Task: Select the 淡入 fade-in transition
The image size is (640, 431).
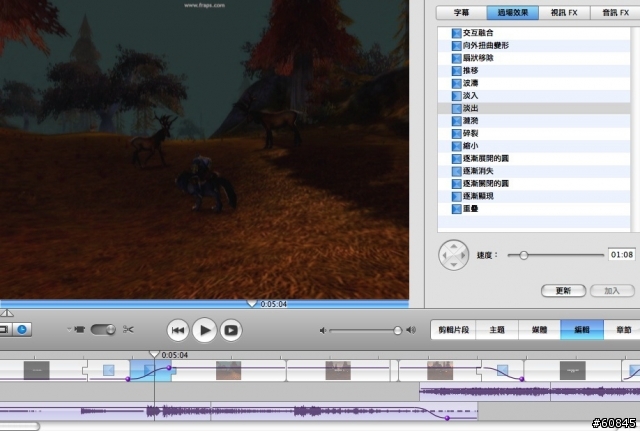Action: [x=534, y=96]
